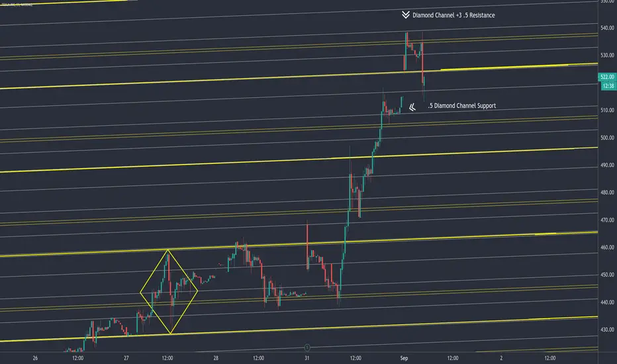Select the downward double-chevron icon beside Resistance label
617x364 pixels.
pos(406,15)
